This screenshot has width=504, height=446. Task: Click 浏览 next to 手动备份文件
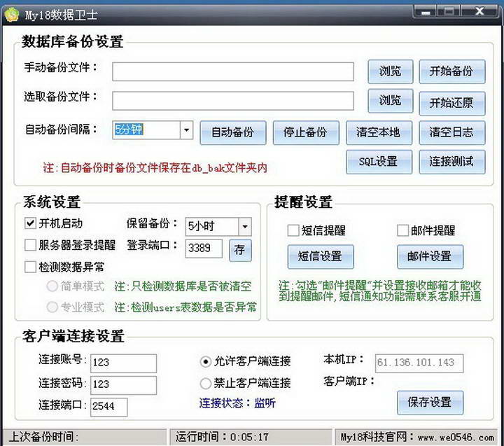point(390,71)
